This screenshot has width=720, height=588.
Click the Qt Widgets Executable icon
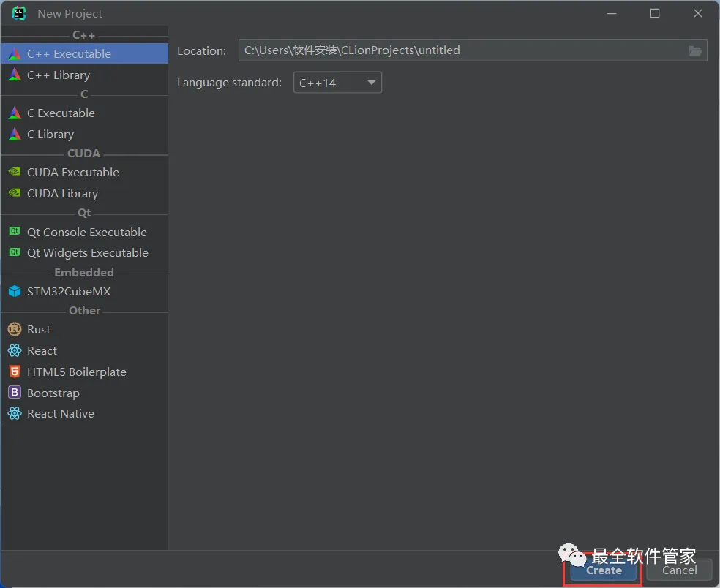pos(15,252)
